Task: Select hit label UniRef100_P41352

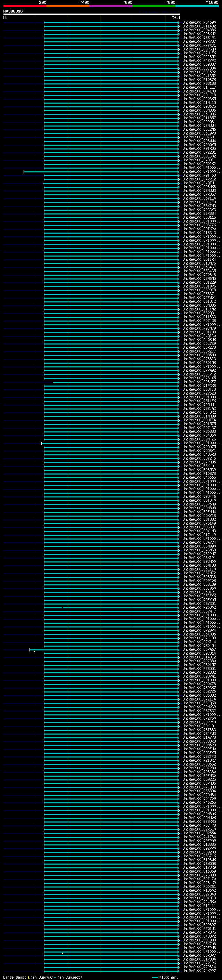Action: pyautogui.click(x=199, y=76)
